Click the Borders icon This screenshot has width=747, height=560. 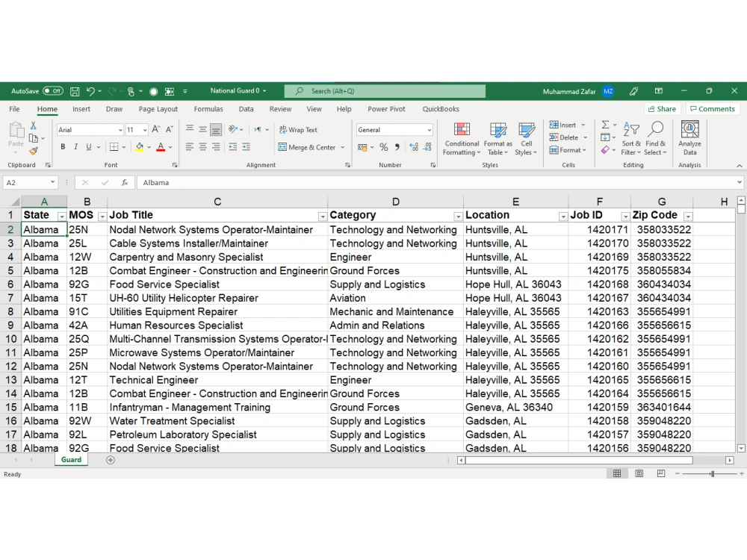point(114,146)
